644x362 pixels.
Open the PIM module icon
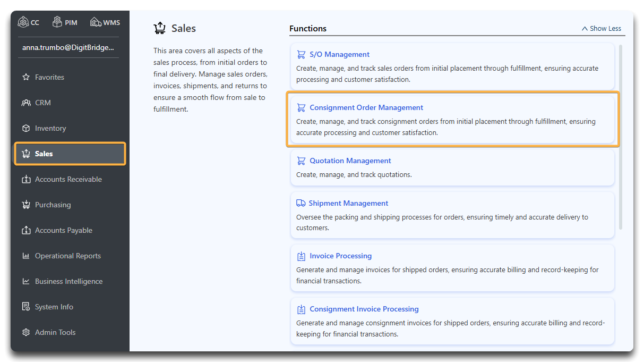(x=57, y=22)
